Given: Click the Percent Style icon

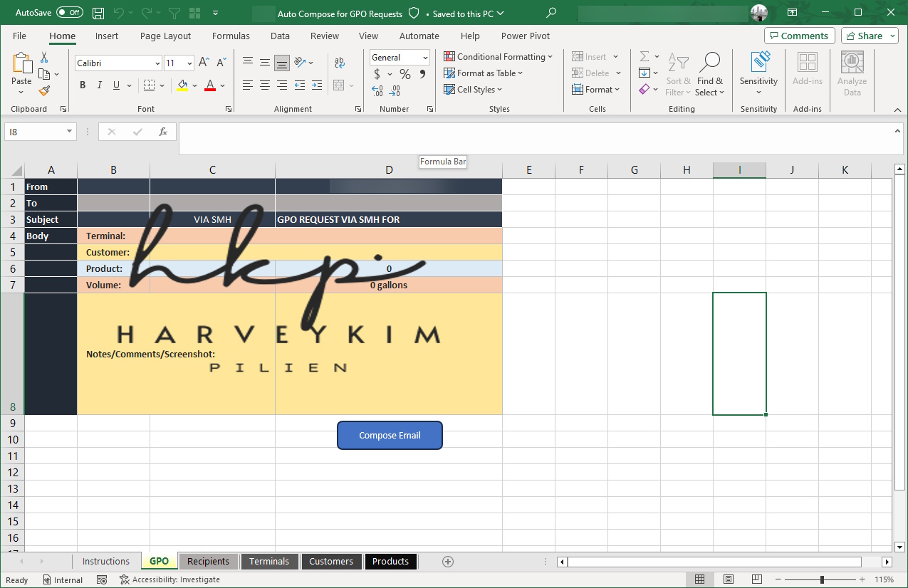Looking at the screenshot, I should click(405, 74).
